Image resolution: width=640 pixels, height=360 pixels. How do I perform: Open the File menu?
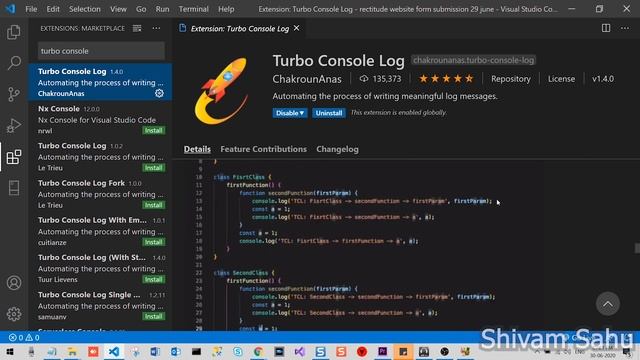[x=31, y=9]
